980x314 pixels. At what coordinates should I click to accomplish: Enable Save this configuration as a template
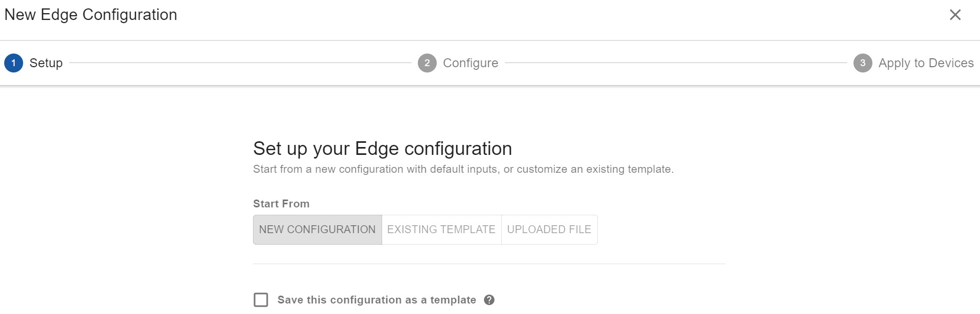pos(261,300)
